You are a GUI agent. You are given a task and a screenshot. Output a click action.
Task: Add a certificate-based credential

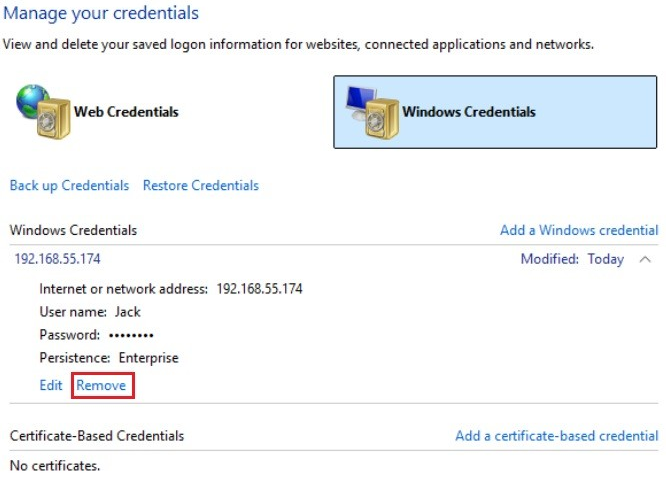(556, 436)
